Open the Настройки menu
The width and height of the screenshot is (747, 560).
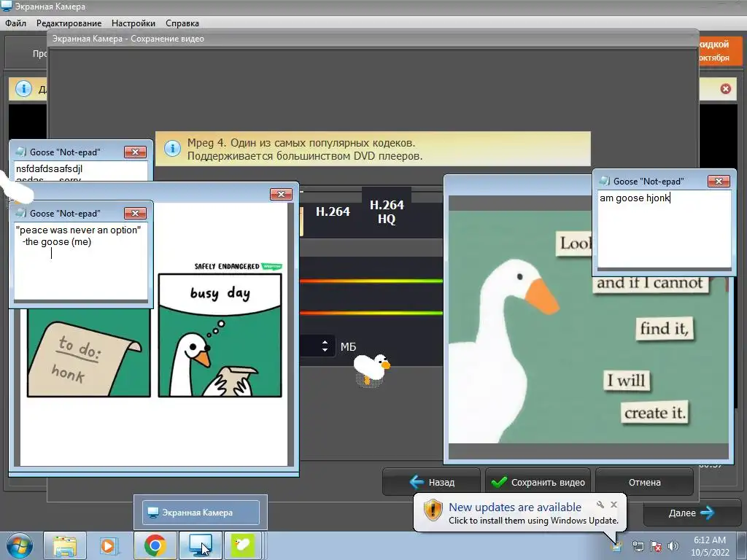tap(133, 23)
